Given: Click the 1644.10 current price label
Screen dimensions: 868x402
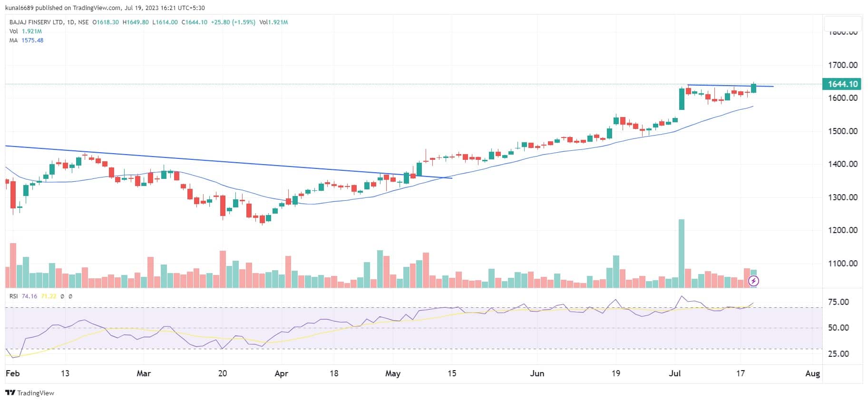Looking at the screenshot, I should pos(842,84).
